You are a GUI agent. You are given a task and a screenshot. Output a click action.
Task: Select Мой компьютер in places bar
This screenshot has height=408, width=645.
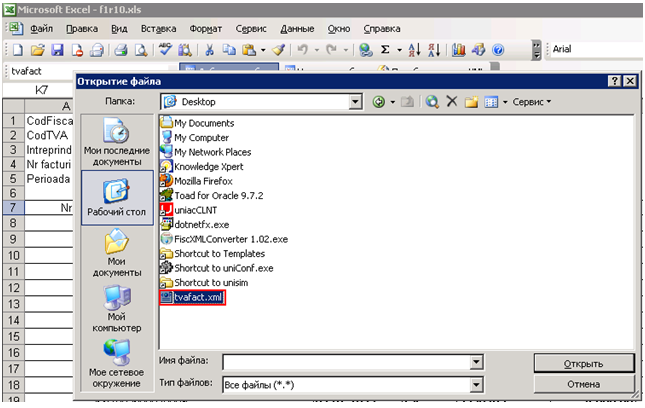pyautogui.click(x=117, y=308)
